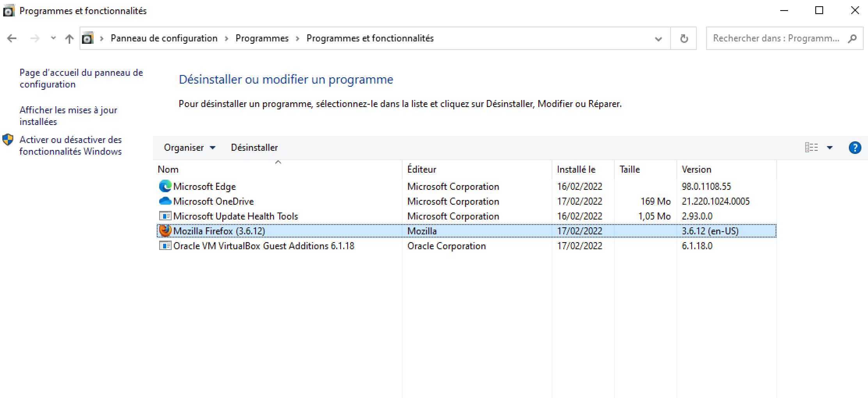Image resolution: width=868 pixels, height=398 pixels.
Task: Click the Rechercher dans Programmes search field
Action: [x=776, y=38]
